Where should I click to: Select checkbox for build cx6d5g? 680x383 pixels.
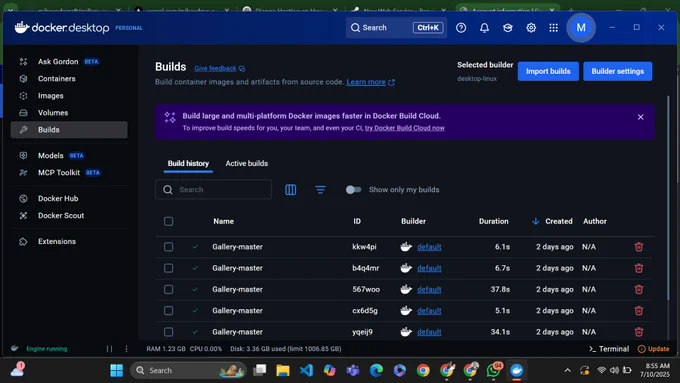(x=168, y=311)
